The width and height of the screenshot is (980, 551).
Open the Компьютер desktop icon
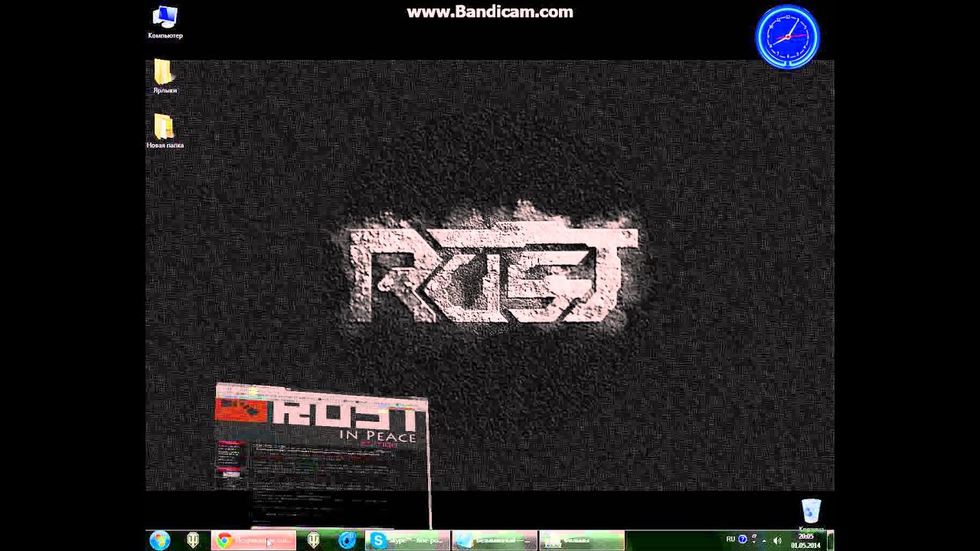click(165, 22)
